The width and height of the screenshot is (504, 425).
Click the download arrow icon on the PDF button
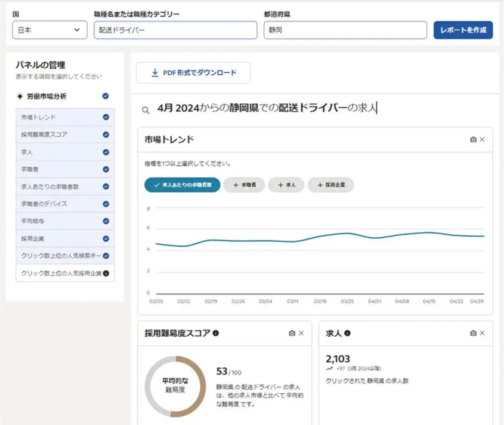155,73
